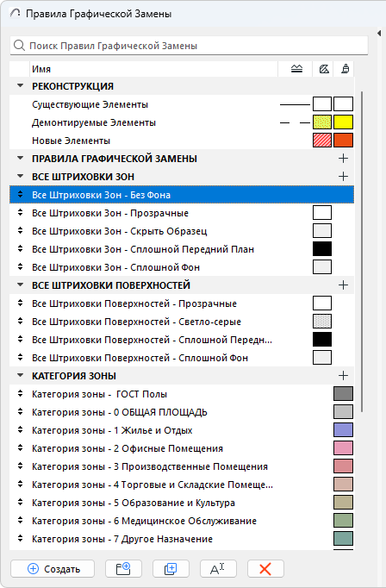Select Все Штриховки Зон - Сплошной Передний План
Image resolution: width=386 pixels, height=588 pixels.
[x=182, y=249]
